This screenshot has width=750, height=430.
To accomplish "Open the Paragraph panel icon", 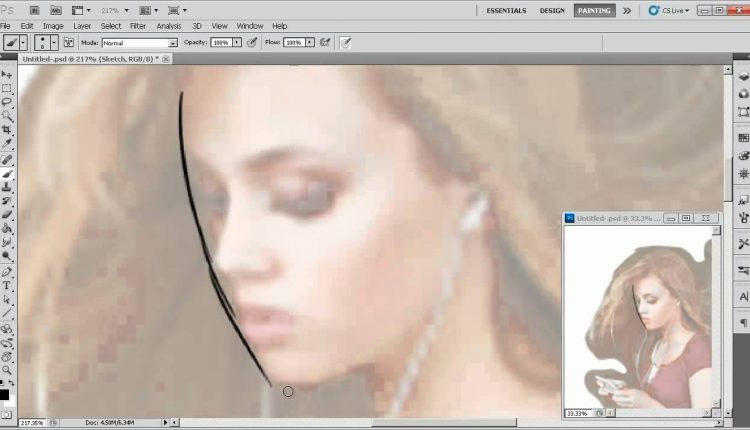I will pyautogui.click(x=743, y=323).
